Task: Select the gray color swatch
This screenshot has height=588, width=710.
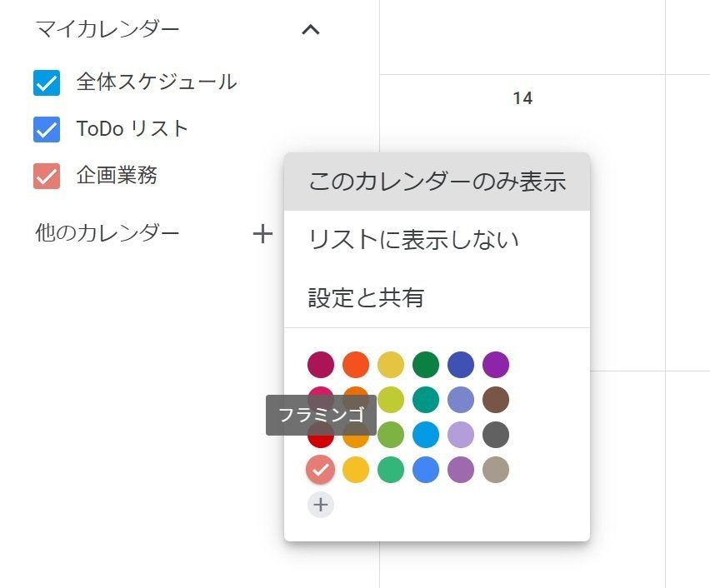Action: click(x=496, y=435)
